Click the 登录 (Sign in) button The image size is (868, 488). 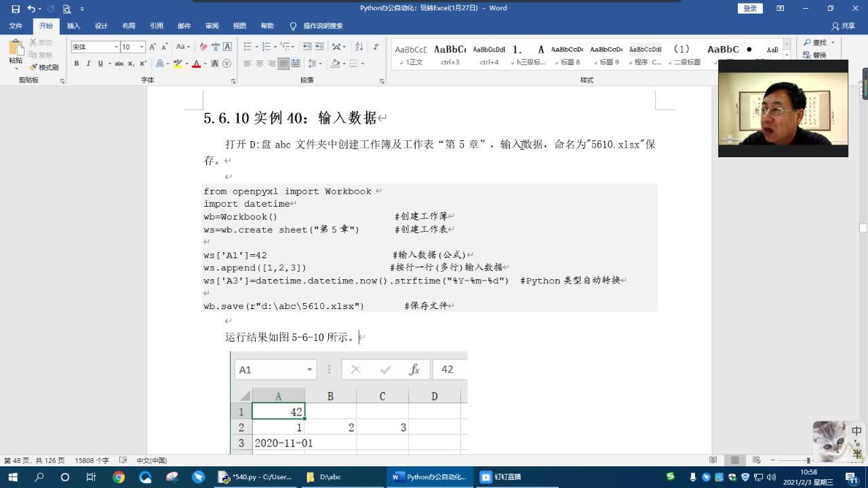(750, 8)
